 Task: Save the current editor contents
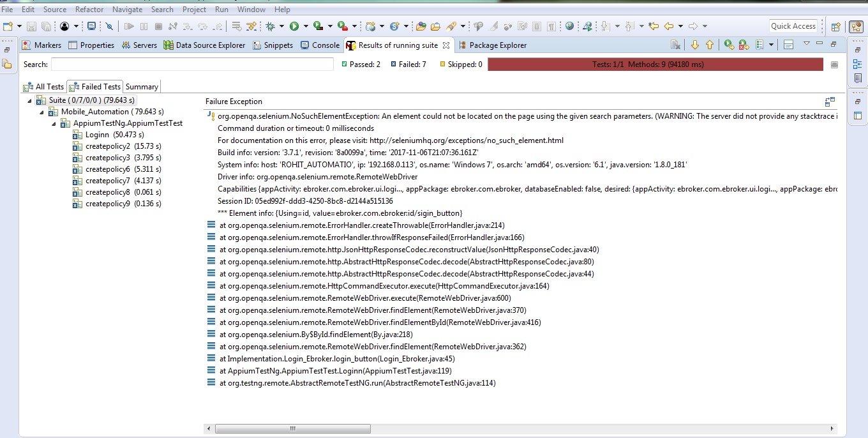(32, 26)
